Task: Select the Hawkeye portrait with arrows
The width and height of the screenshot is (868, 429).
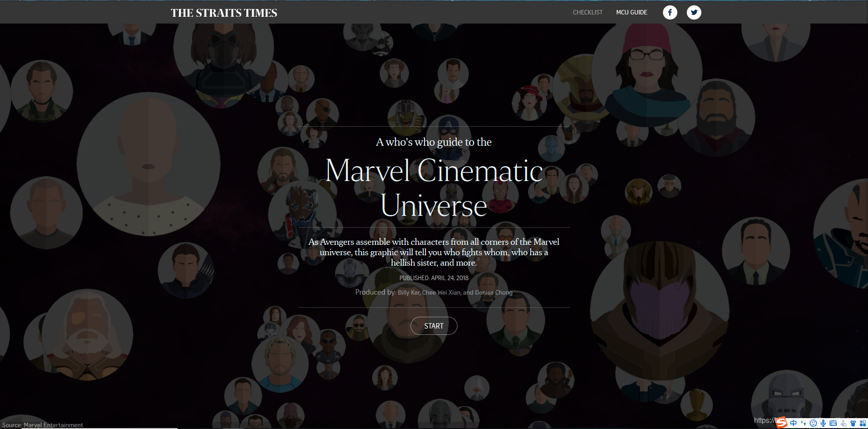Action: pos(186,270)
